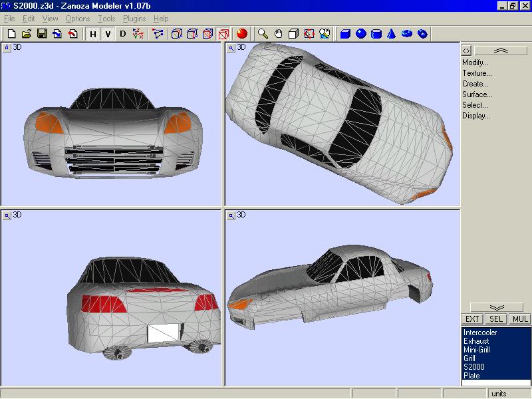Click the New file toolbar icon
This screenshot has height=399, width=532.
click(11, 33)
